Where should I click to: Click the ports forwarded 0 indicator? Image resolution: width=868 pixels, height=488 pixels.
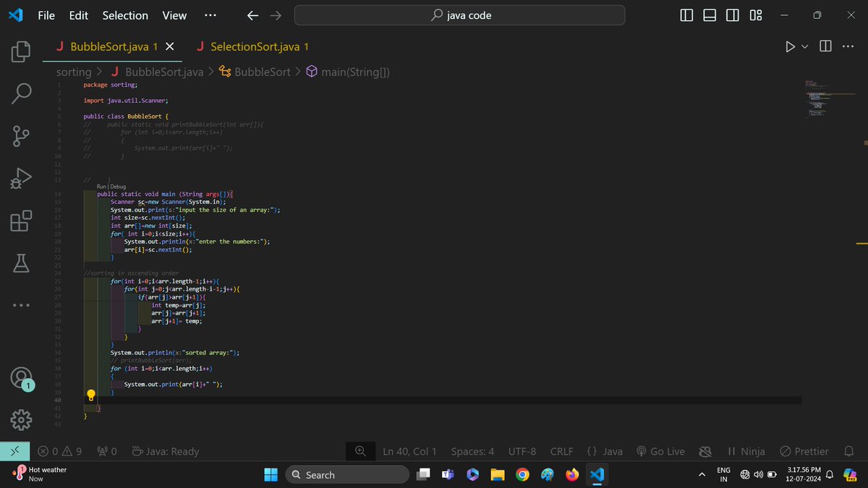[x=106, y=451]
